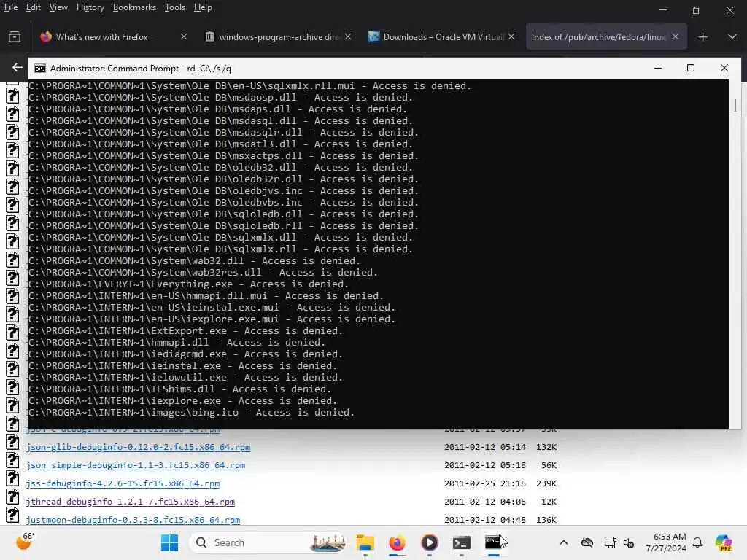Screen dimensions: 747x560
Task: Click unknown-file icon beside jss-debuginfo
Action: pos(12,478)
